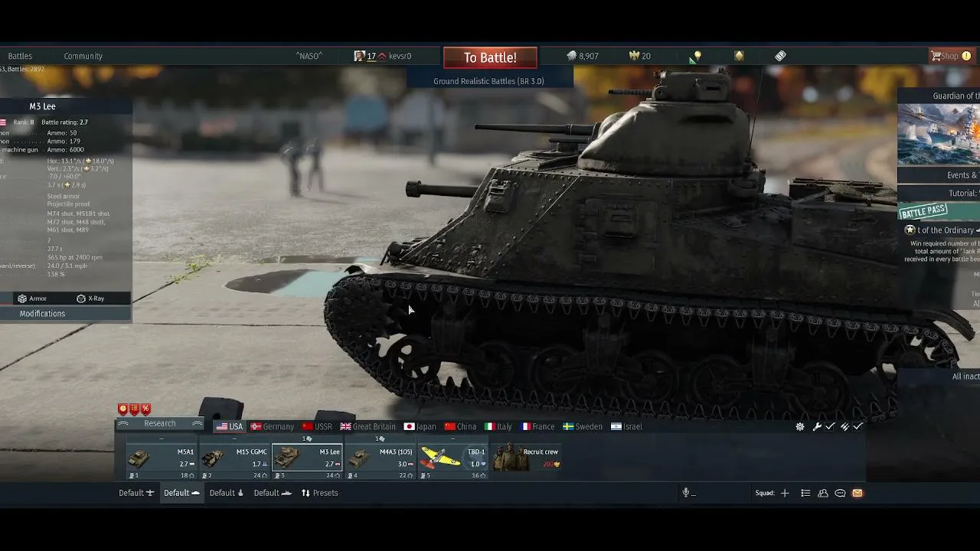This screenshot has height=551, width=980.
Task: Click the red clock booster icon
Action: (x=122, y=409)
